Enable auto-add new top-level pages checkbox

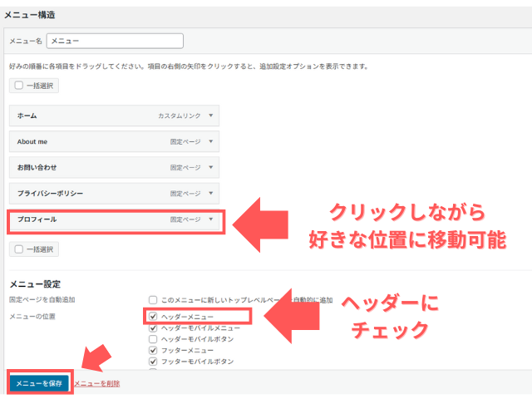(x=153, y=300)
